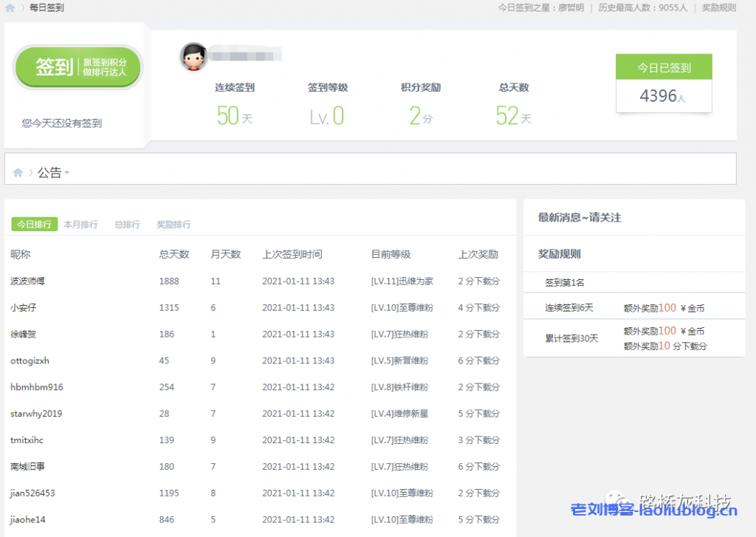Show the 奖励排行 tab
The height and width of the screenshot is (537, 756).
click(173, 225)
